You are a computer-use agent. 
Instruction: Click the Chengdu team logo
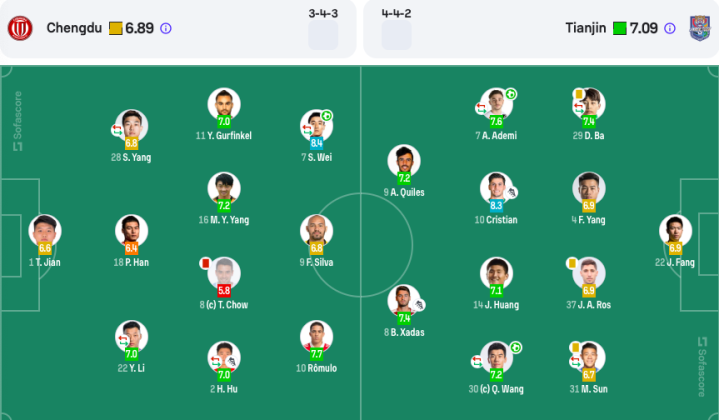tap(20, 28)
